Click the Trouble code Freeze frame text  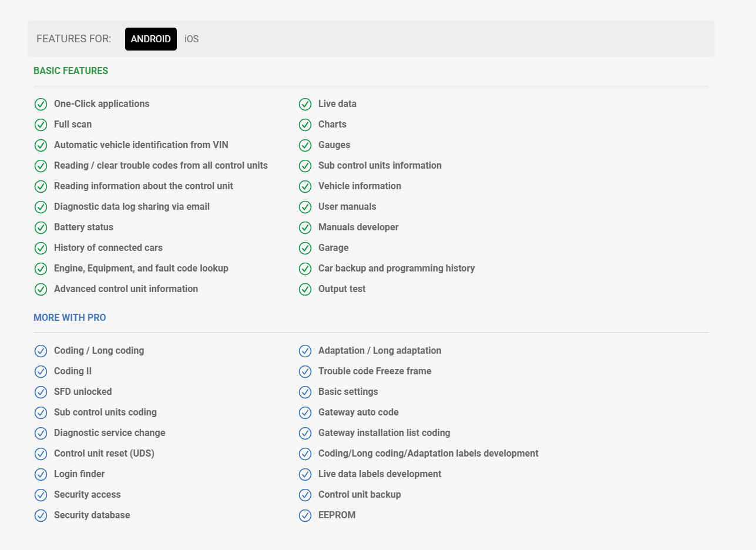pyautogui.click(x=374, y=371)
